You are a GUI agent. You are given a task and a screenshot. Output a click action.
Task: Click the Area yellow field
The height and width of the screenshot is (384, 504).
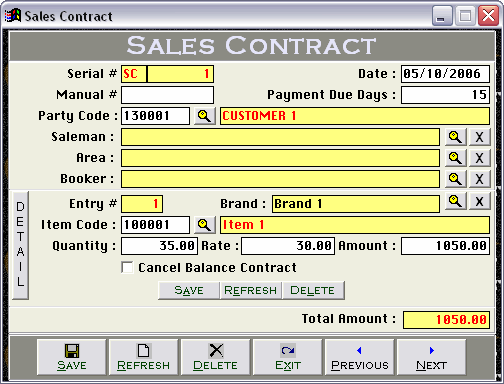[x=280, y=158]
